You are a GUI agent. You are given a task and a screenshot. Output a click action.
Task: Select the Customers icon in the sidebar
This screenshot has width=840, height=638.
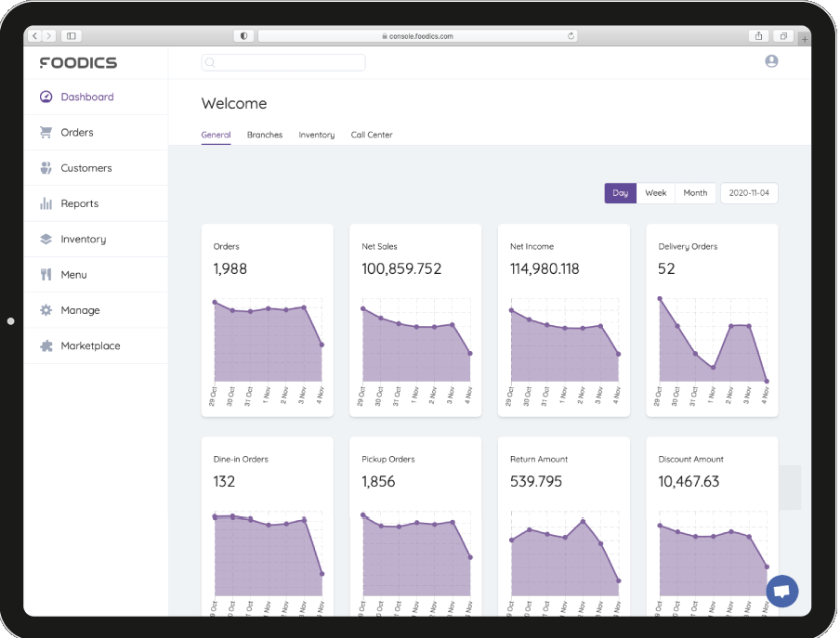coord(46,167)
